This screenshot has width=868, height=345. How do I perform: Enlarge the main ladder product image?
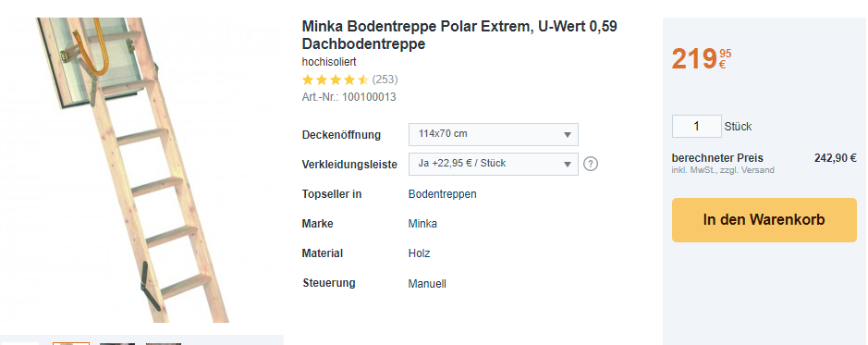click(133, 169)
